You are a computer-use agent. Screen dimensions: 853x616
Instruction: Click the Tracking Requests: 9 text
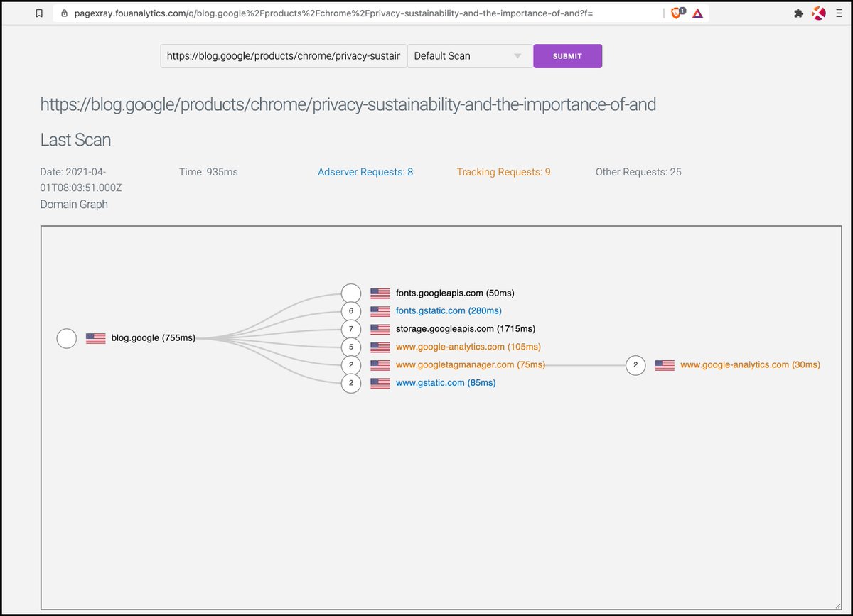click(503, 172)
